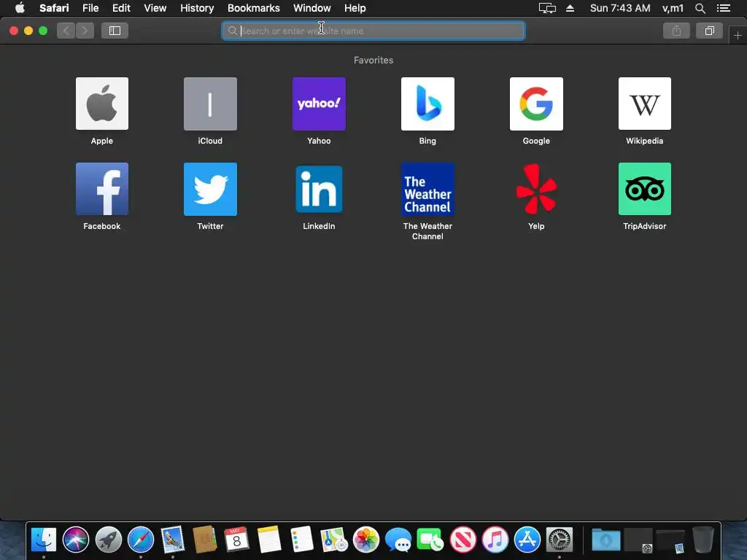Open News from the Dock
The height and width of the screenshot is (560, 747).
463,540
